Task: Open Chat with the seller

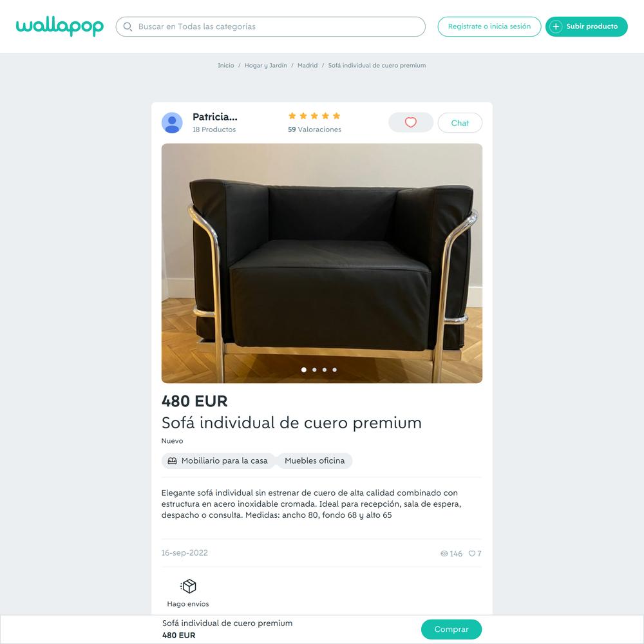Action: pos(460,123)
